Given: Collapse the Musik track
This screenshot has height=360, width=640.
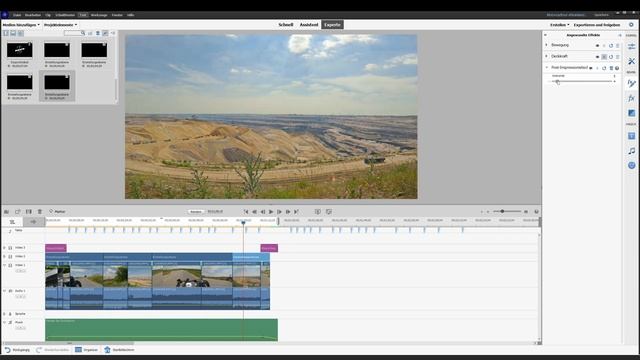Looking at the screenshot, I should pyautogui.click(x=4, y=322).
